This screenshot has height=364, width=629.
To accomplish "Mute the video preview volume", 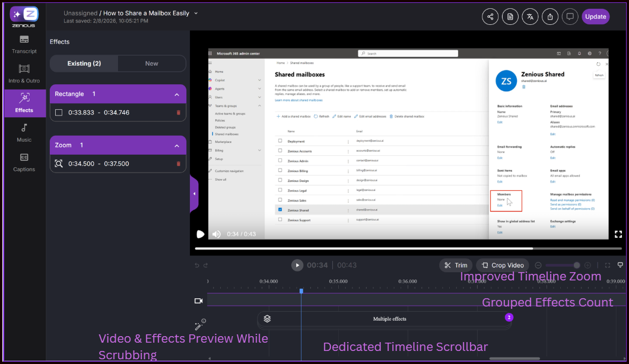I will pos(217,234).
